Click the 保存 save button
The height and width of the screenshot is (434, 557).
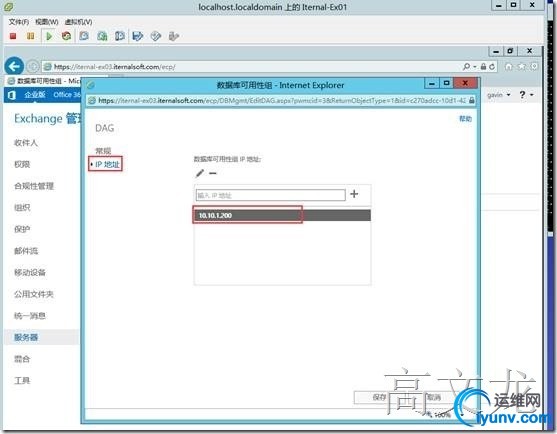click(379, 397)
